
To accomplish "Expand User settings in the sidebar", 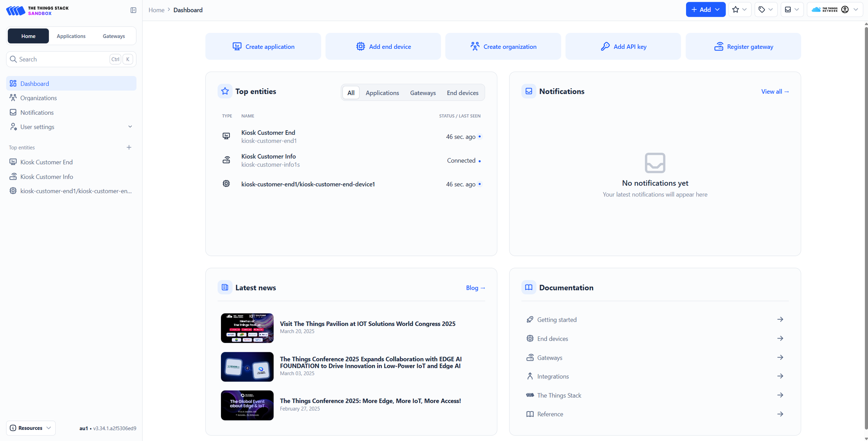I will click(71, 127).
